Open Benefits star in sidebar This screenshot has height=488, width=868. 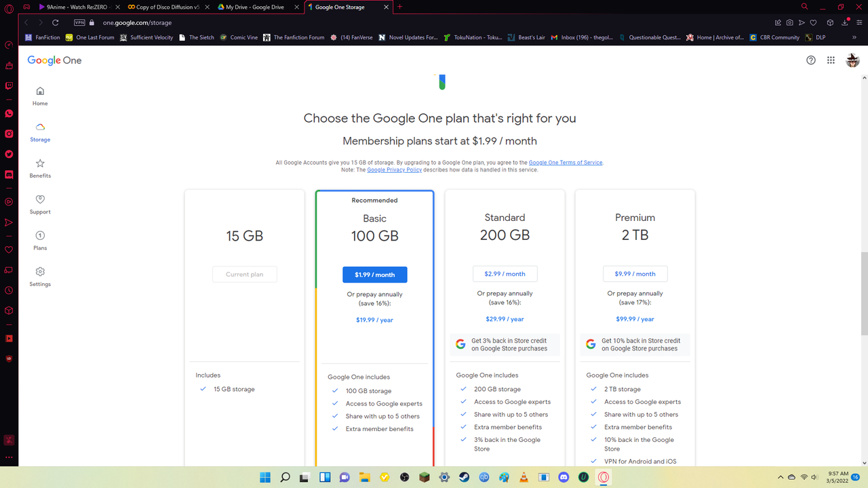pyautogui.click(x=40, y=169)
